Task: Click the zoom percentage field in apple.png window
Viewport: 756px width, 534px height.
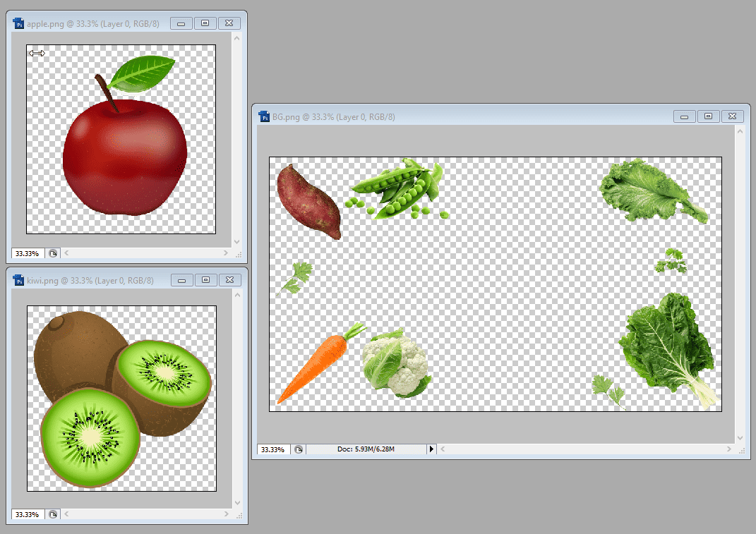Action: [28, 253]
